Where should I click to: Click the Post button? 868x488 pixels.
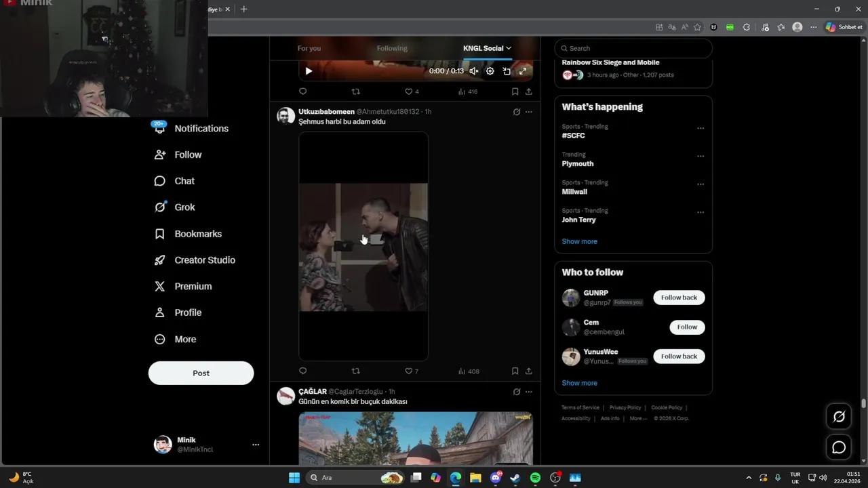pos(201,373)
